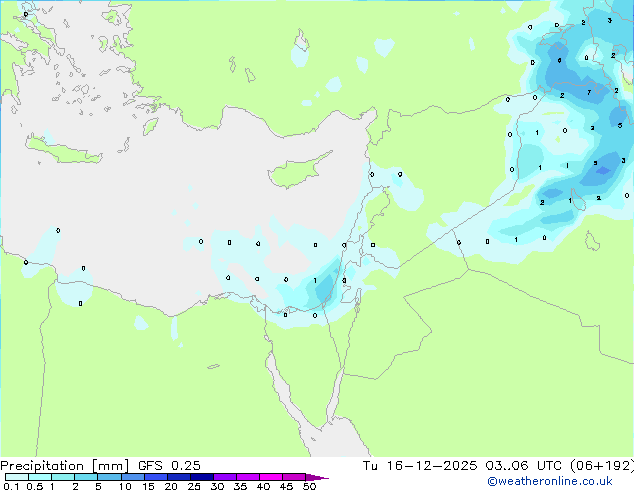Image resolution: width=634 pixels, height=490 pixels.
Task: Click the island of Crete on the map
Action: click(63, 150)
